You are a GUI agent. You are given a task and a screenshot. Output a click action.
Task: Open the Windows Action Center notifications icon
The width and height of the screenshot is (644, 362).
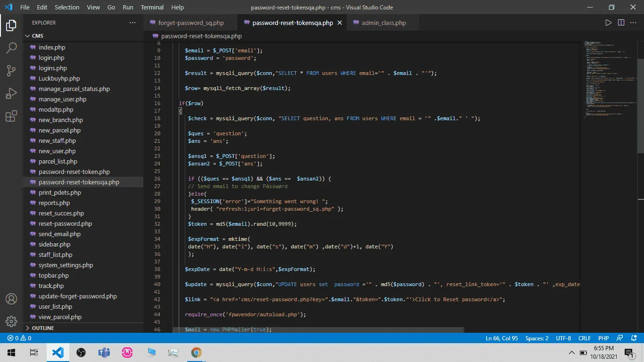pos(628,353)
